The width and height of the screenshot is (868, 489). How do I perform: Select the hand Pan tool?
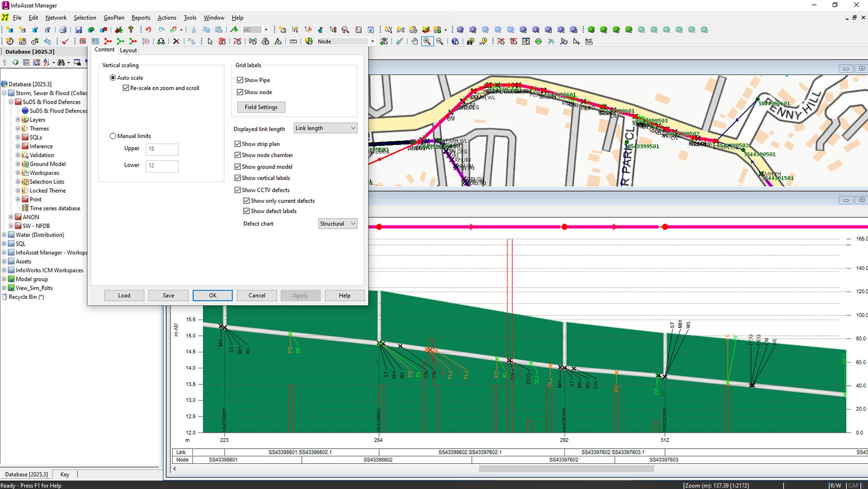point(414,42)
